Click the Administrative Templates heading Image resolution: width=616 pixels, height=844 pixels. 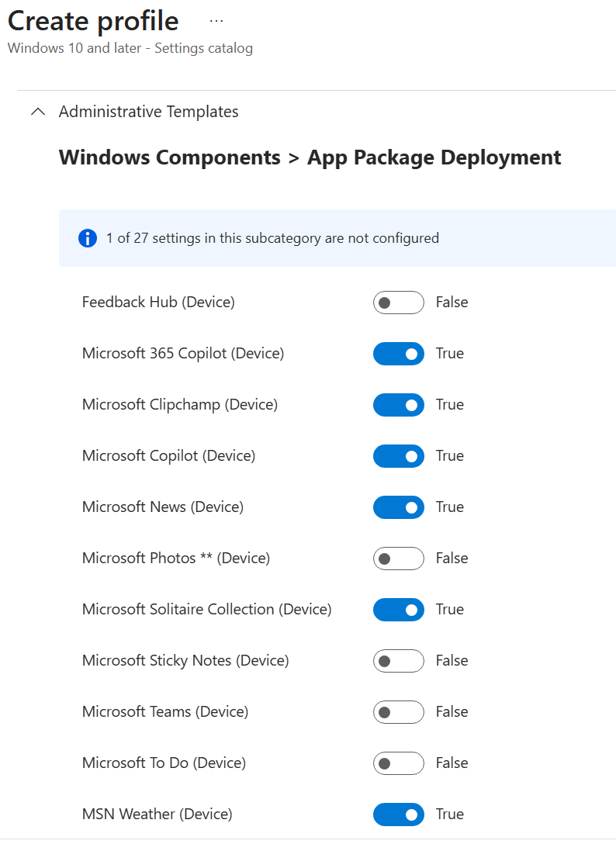(148, 112)
